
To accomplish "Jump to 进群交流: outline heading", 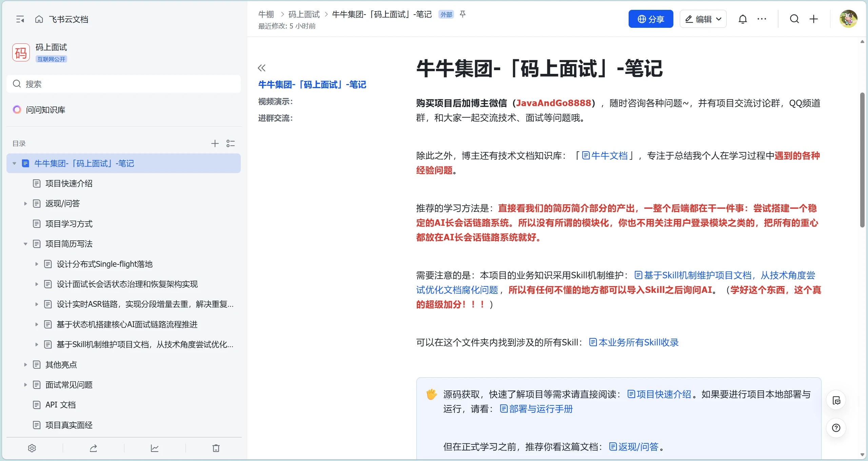I will 275,118.
